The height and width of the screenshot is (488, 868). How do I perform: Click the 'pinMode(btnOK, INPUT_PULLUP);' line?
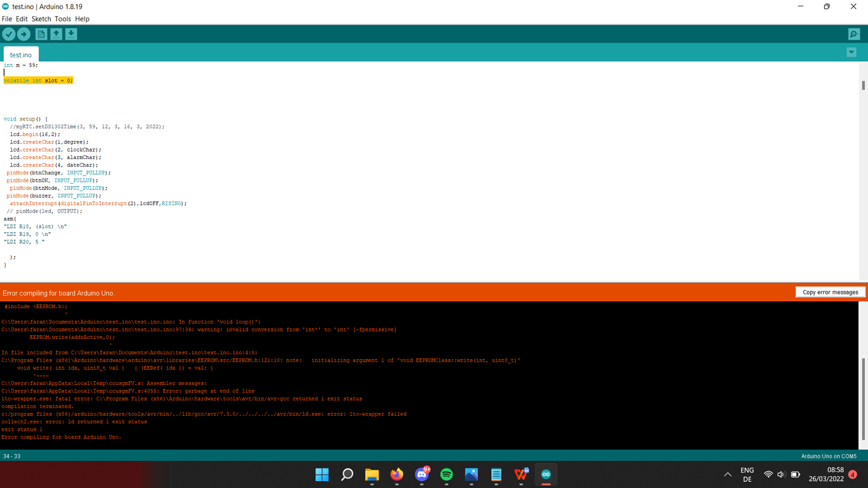(x=52, y=180)
